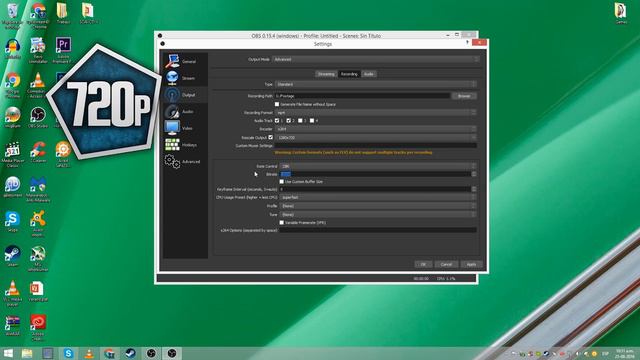Click the Apply button
This screenshot has height=360, width=640.
pyautogui.click(x=471, y=264)
